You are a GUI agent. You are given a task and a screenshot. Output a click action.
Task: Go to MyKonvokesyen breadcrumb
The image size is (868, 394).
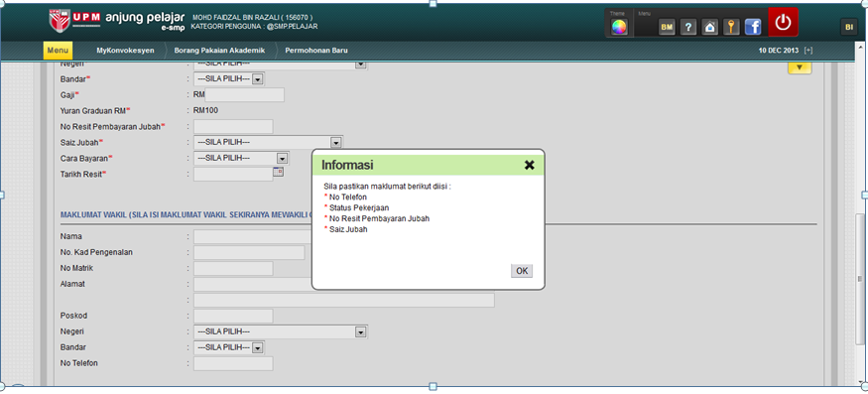pyautogui.click(x=125, y=51)
